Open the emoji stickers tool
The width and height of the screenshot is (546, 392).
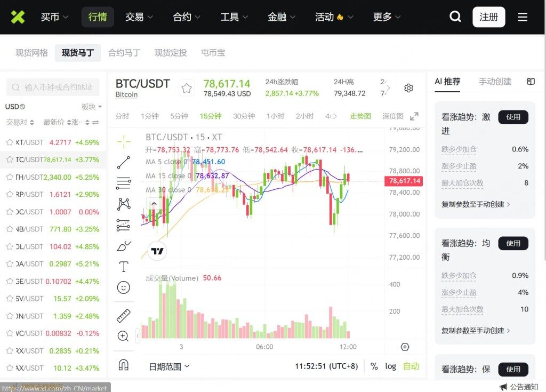124,287
